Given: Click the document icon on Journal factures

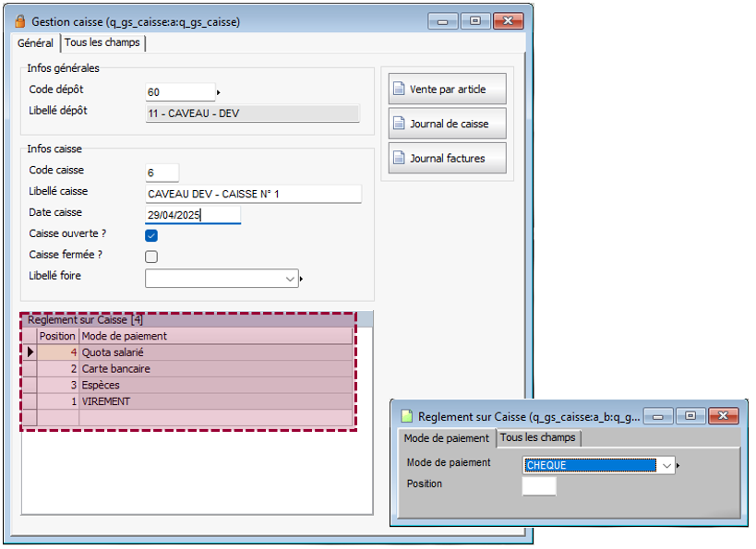Looking at the screenshot, I should (399, 159).
